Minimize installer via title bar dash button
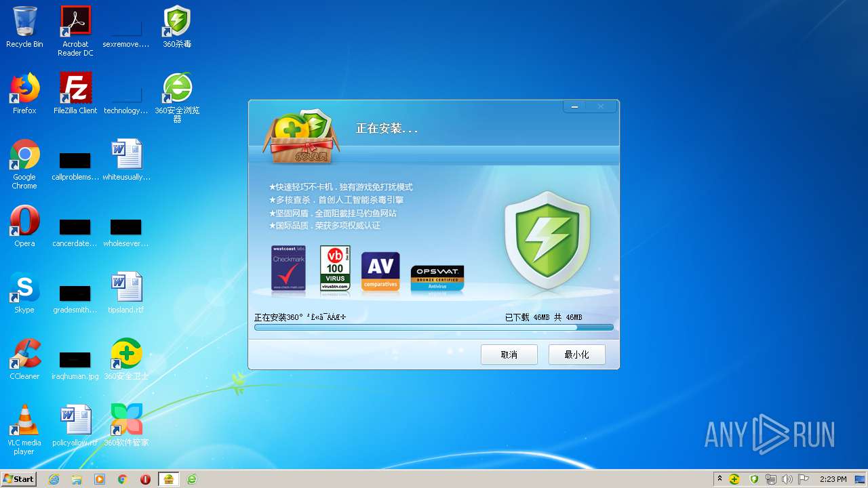Viewport: 868px width, 488px height. (x=574, y=106)
